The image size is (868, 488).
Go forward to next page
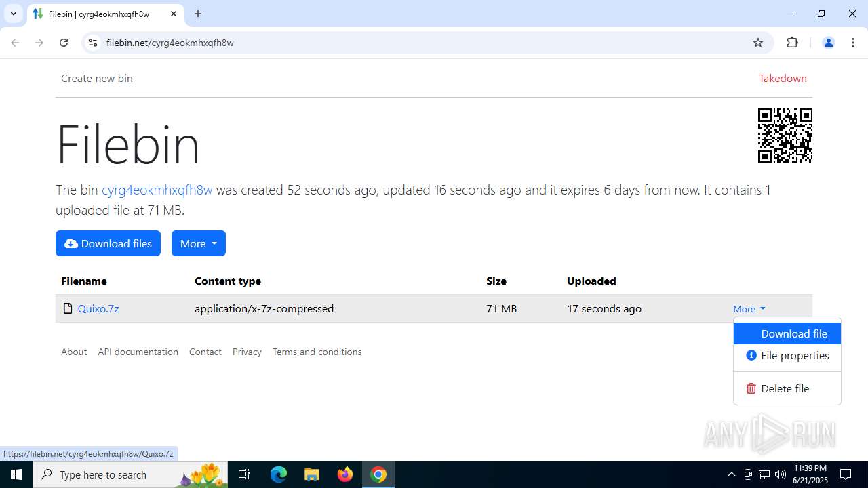point(39,43)
